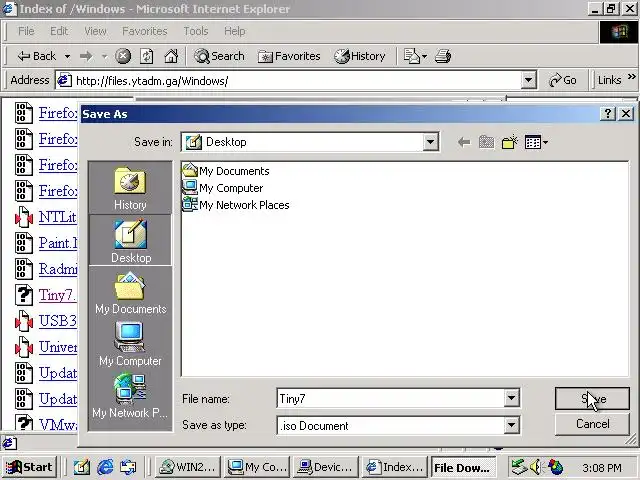Switch to File Dow... taskbar button
640x480 pixels.
pos(463,467)
